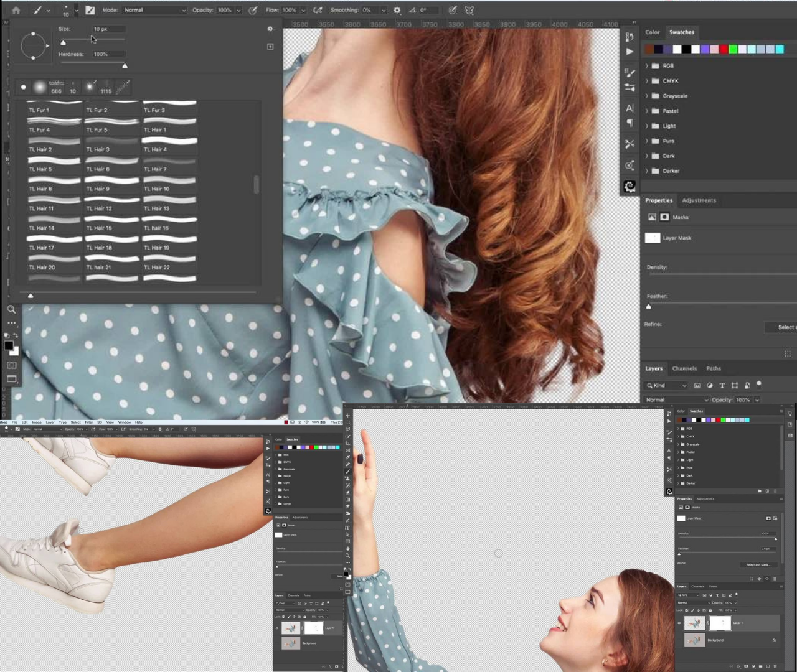Open Filter menu in bottom-left window menu bar
The width and height of the screenshot is (797, 672).
pos(89,422)
